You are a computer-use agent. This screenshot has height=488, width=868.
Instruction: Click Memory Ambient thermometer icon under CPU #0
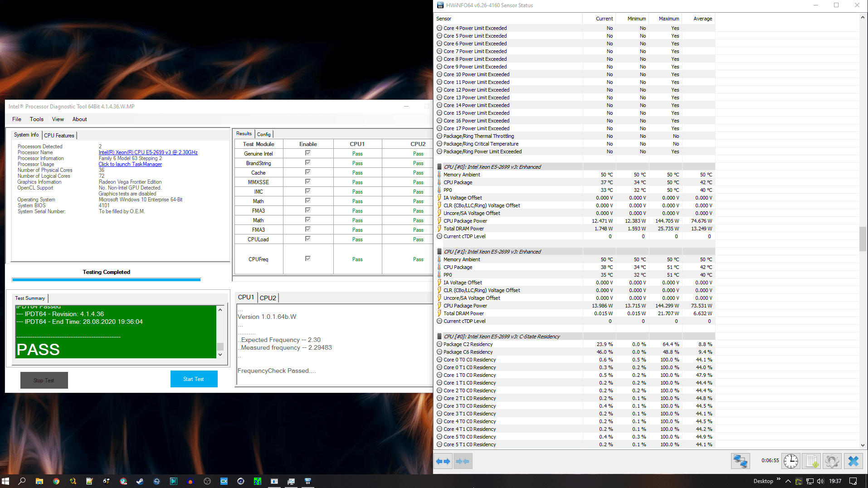(439, 175)
